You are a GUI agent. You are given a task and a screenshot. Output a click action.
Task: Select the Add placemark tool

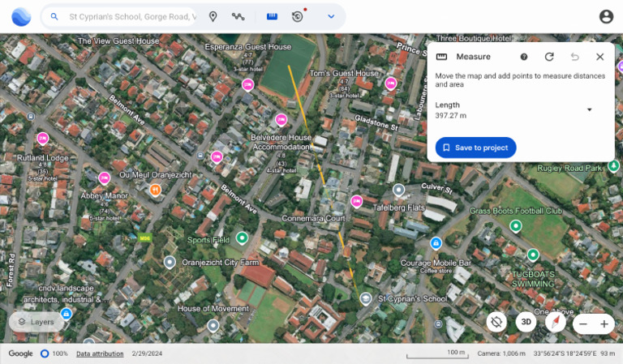click(x=213, y=17)
